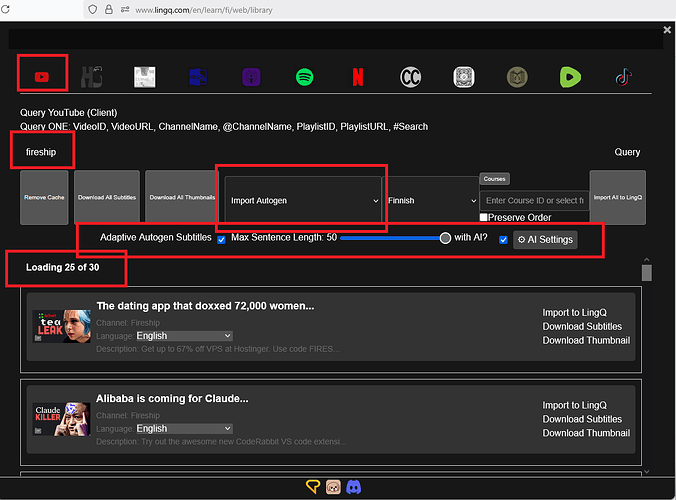This screenshot has height=500, width=676.
Task: Click Import All to LingQ button
Action: [618, 197]
